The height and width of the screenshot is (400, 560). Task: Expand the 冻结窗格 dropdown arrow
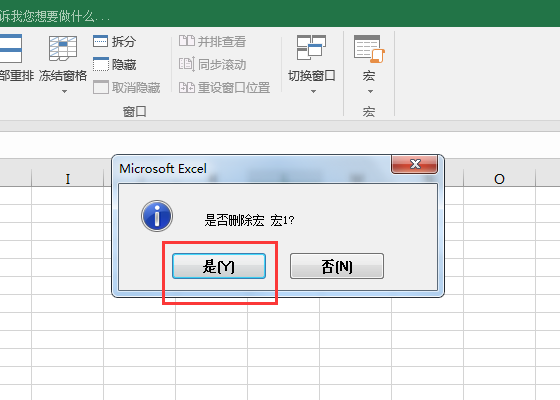point(64,92)
